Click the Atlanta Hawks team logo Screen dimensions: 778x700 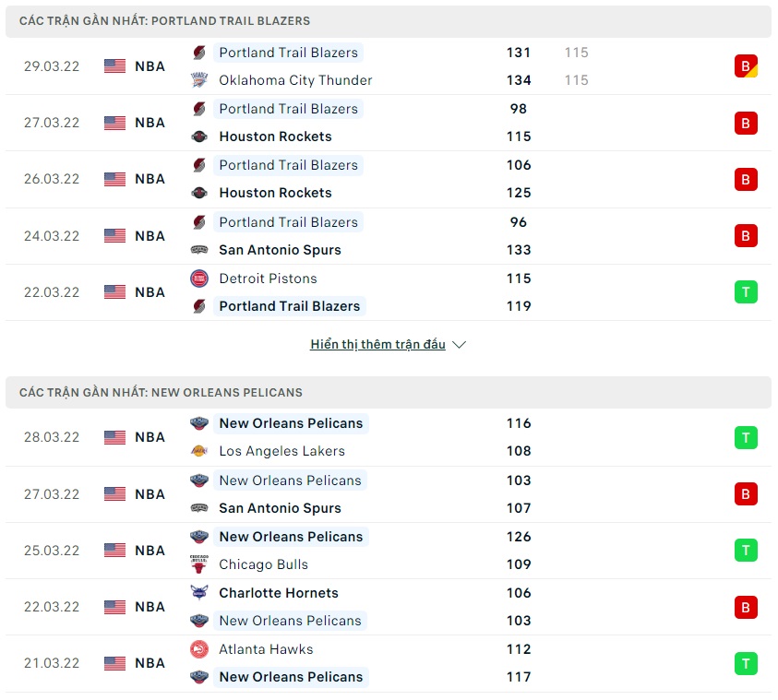199,649
